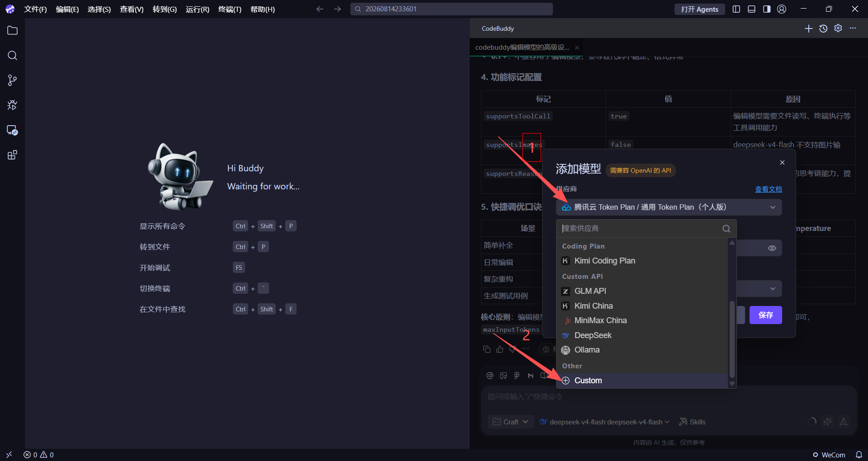Open the 选择(S) menu
This screenshot has height=461, width=868.
[x=99, y=9]
